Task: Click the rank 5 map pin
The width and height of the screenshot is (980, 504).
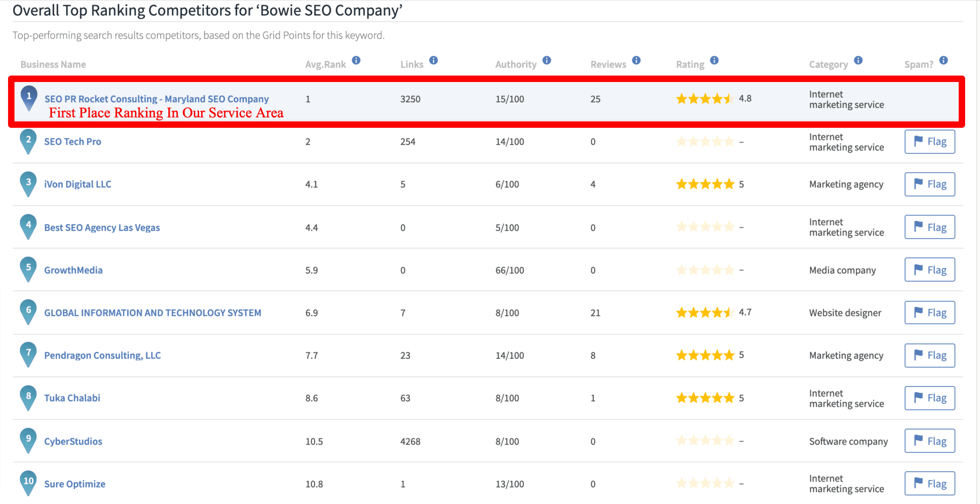Action: (28, 269)
